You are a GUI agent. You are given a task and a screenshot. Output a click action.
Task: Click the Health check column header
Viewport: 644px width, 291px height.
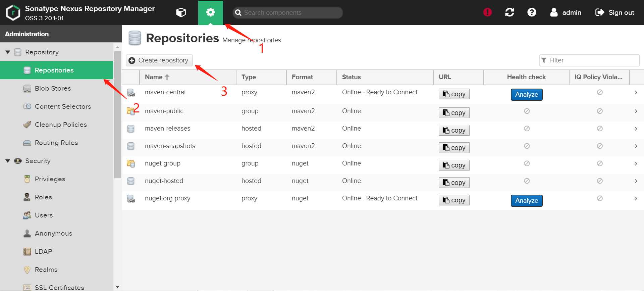pos(526,77)
